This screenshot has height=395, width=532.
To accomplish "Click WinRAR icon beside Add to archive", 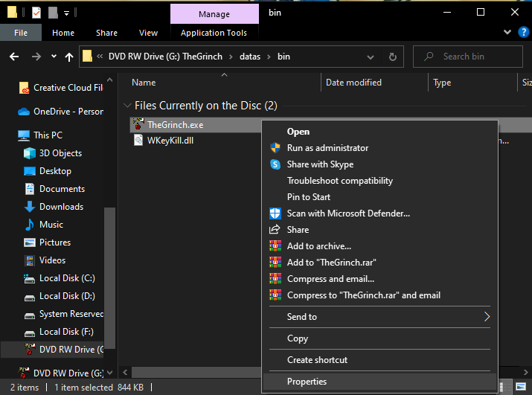I will [x=275, y=246].
